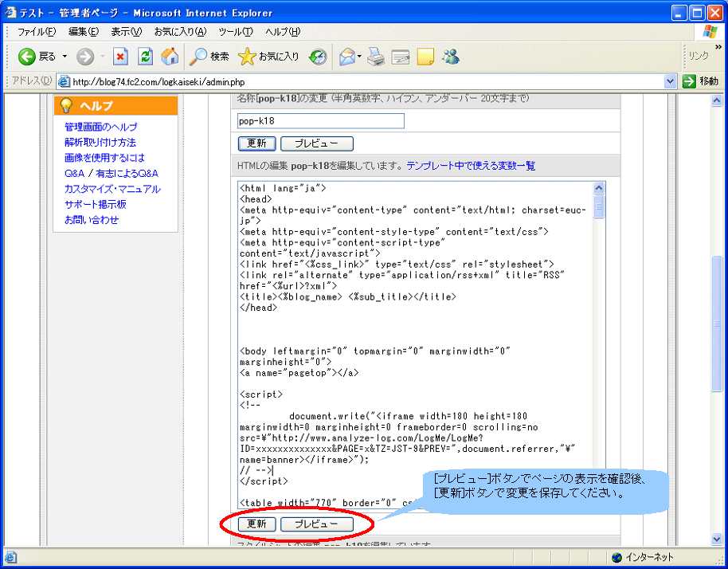Open the ヘルプ(H) menu
Viewport: 728px width, 569px height.
pos(283,32)
